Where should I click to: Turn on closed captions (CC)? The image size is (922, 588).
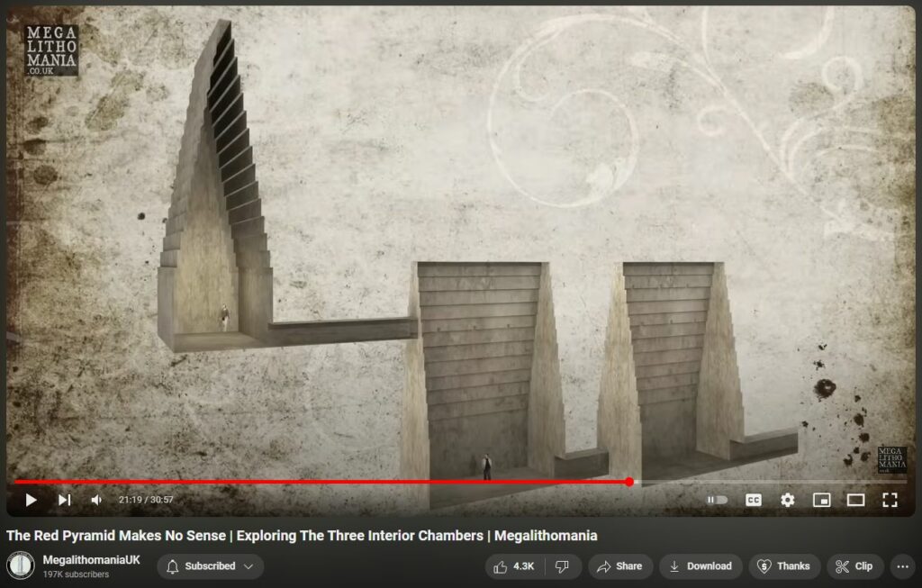[x=753, y=500]
